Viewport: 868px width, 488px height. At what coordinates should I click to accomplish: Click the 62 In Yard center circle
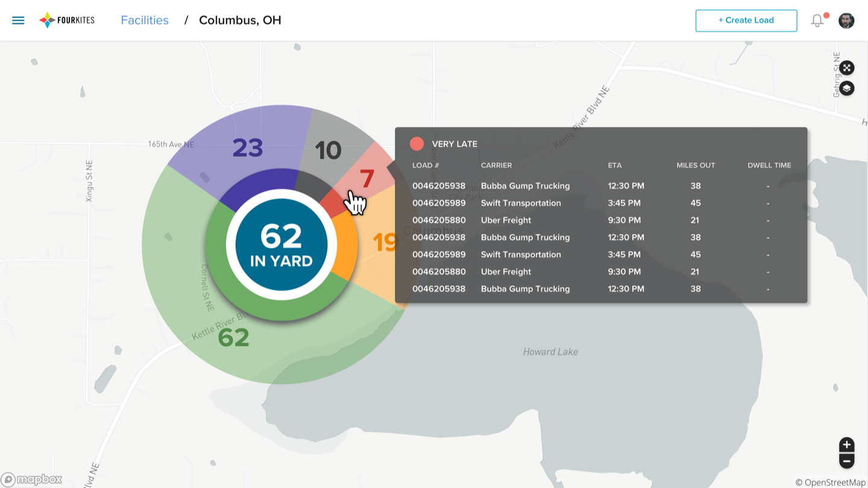[x=281, y=244]
